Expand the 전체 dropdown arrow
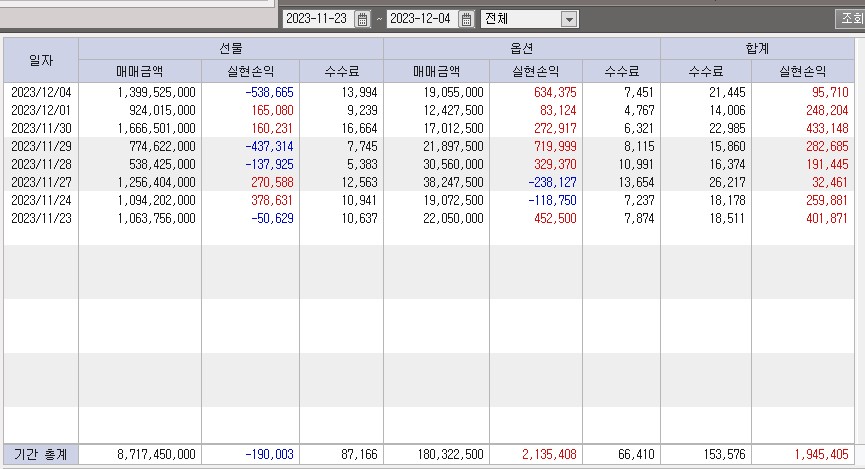 tap(569, 19)
